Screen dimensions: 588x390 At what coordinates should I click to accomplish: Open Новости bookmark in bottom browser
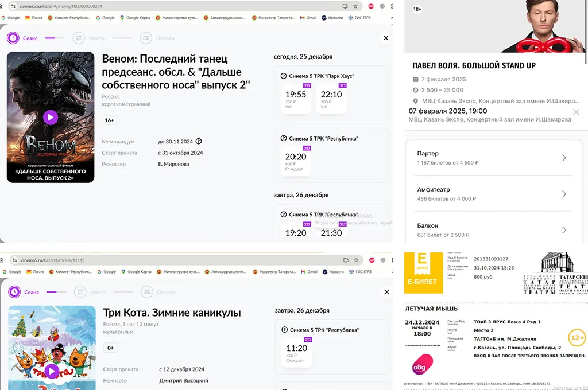(334, 272)
